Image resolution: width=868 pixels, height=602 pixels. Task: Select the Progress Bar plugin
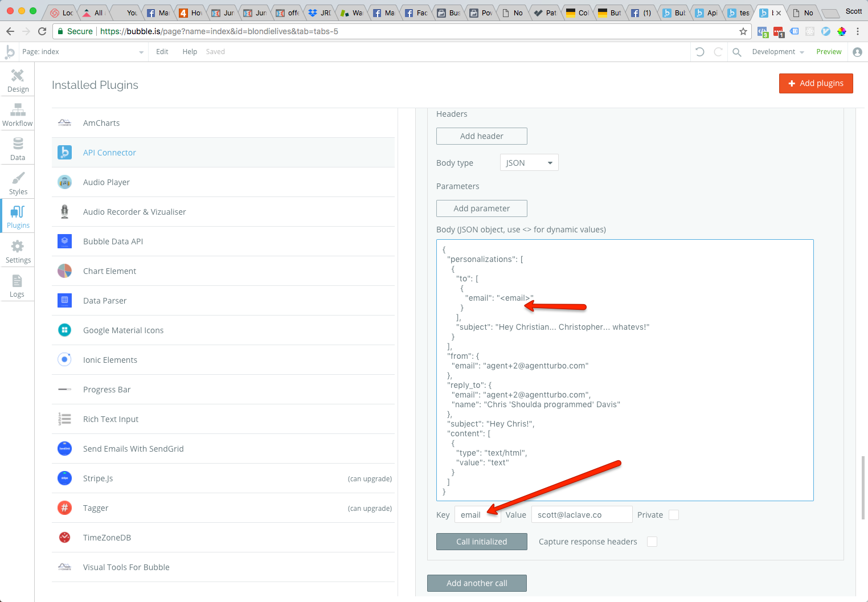tap(223, 390)
